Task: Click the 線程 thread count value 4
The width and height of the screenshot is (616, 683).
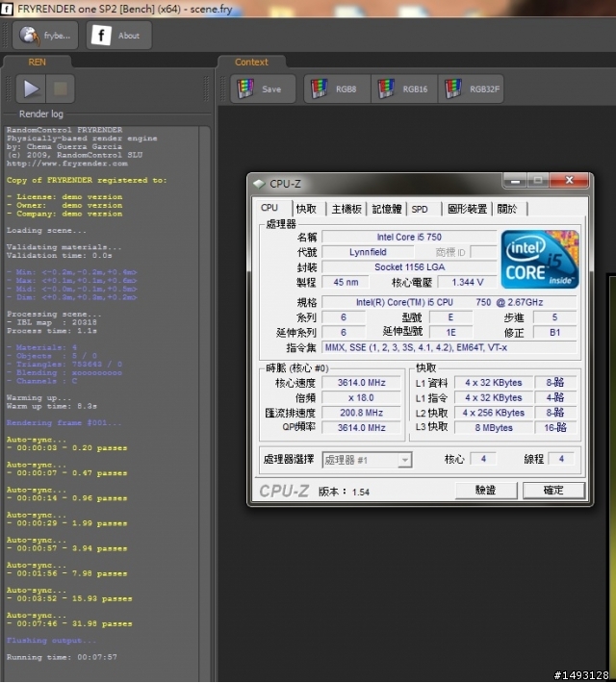Action: [561, 459]
